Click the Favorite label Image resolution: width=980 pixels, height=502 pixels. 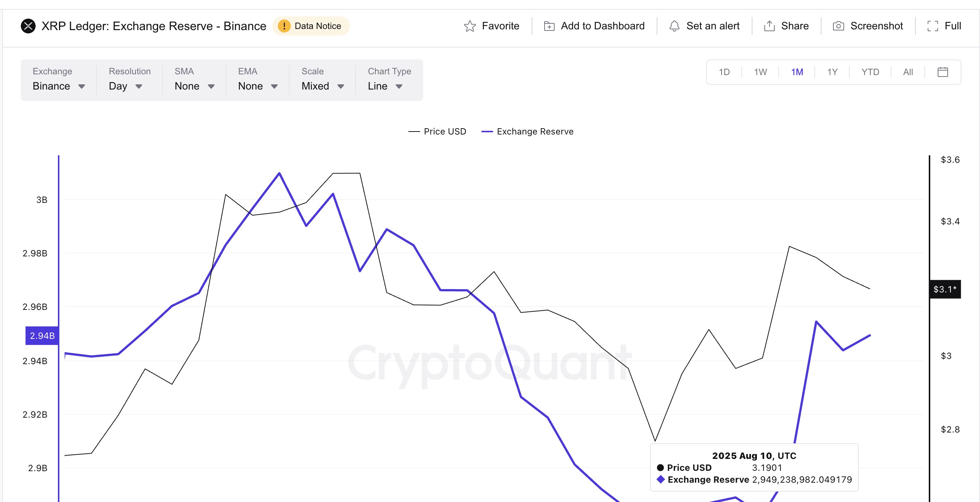[x=500, y=26]
